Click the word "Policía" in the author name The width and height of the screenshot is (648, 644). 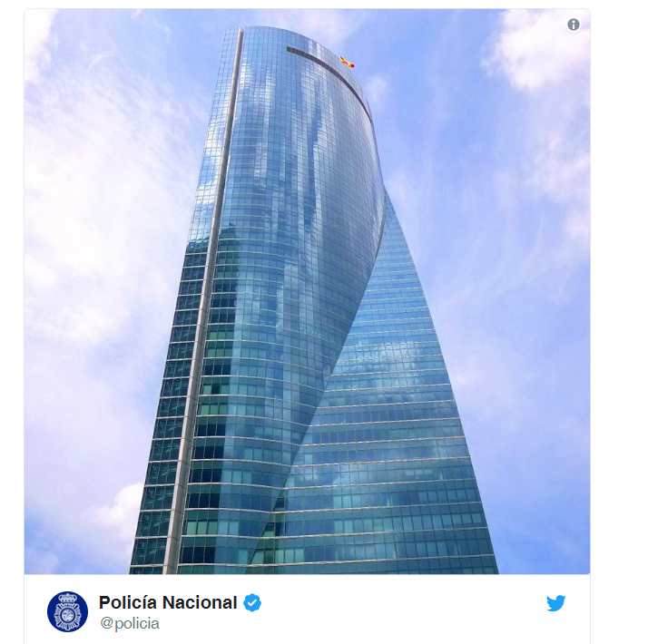coord(128,602)
